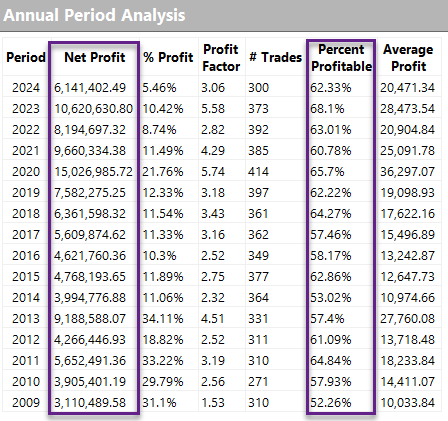Click the Annual Period Analysis title bar

point(224,15)
